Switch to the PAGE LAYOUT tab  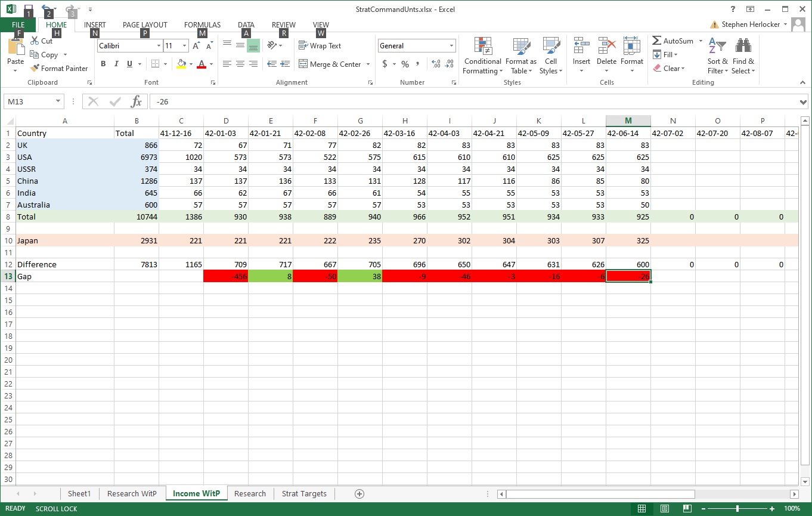145,25
